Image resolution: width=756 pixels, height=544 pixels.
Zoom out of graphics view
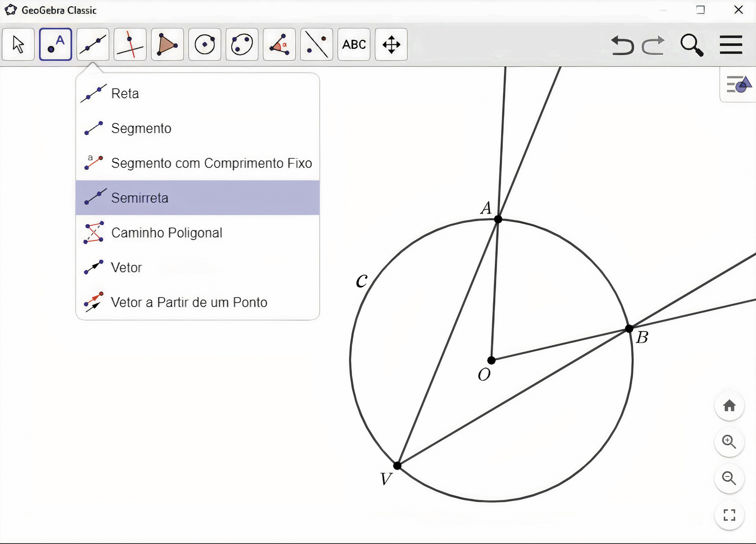pyautogui.click(x=730, y=478)
